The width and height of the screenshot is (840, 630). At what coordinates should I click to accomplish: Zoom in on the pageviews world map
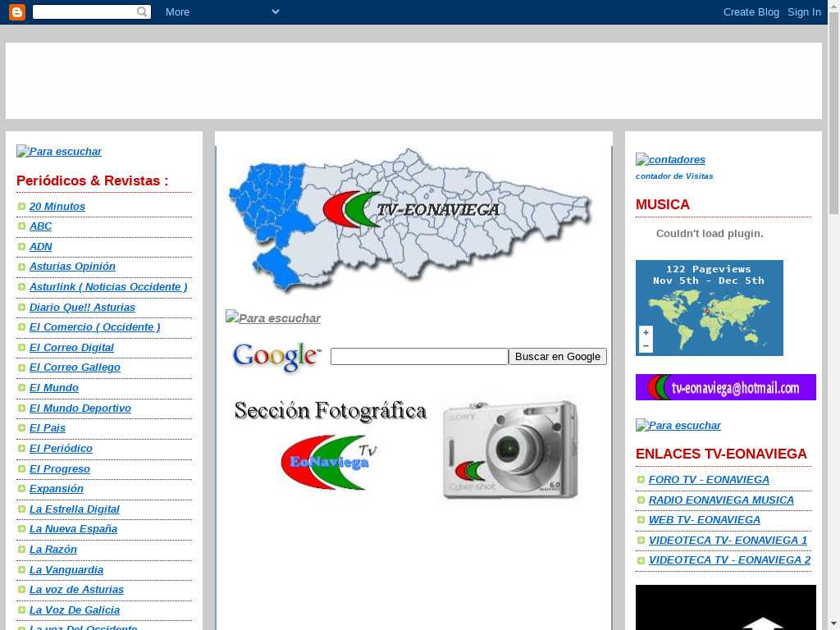tap(646, 332)
